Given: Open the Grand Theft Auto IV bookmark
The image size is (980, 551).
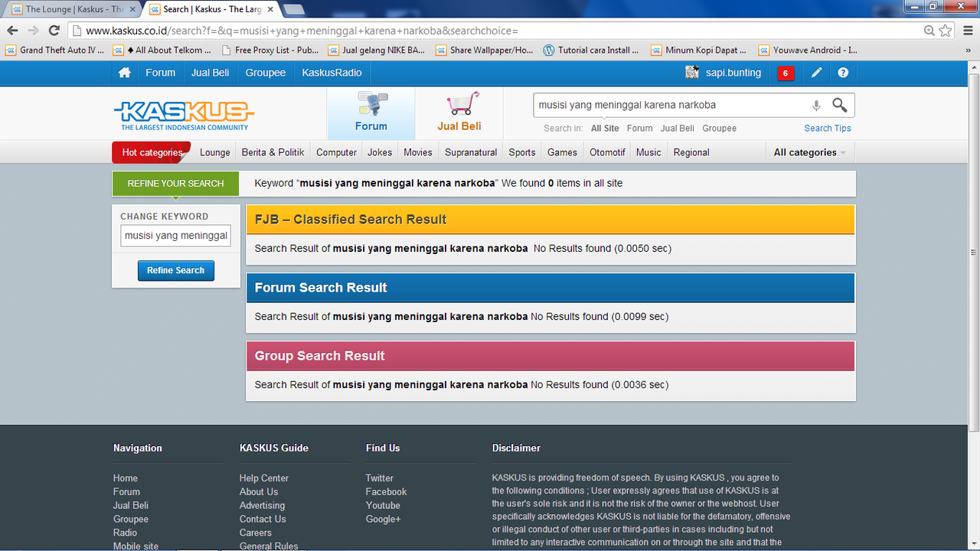Looking at the screenshot, I should coord(55,51).
